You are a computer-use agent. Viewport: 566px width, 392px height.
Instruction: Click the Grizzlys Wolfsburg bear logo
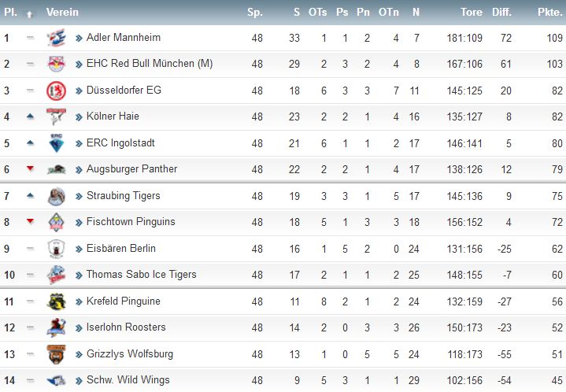point(57,354)
